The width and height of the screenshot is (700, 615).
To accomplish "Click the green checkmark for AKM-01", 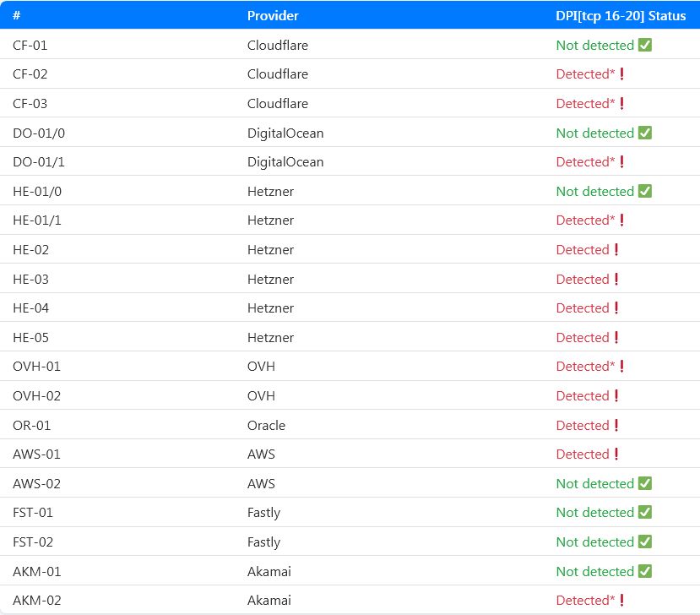I will pyautogui.click(x=645, y=571).
